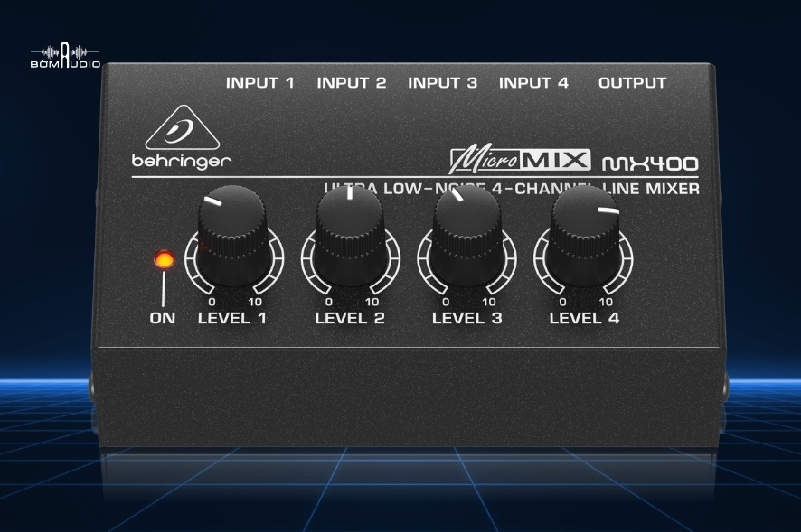
Task: Click the orange ON power LED
Action: tap(164, 260)
